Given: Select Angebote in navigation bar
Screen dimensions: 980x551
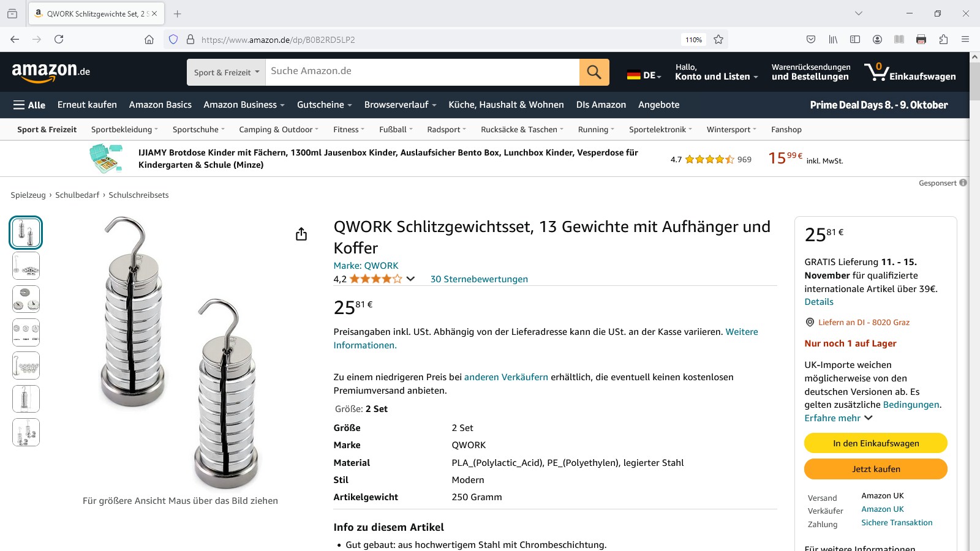Looking at the screenshot, I should 658,105.
